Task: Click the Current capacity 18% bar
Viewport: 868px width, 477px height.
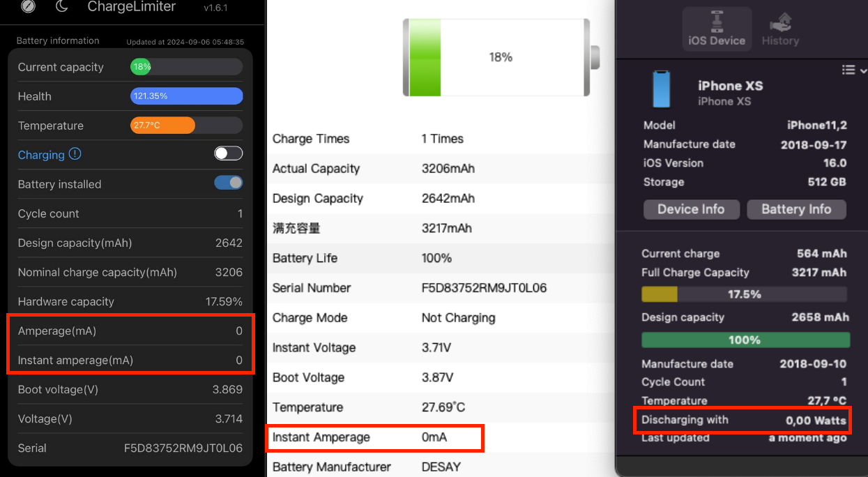Action: [x=186, y=67]
